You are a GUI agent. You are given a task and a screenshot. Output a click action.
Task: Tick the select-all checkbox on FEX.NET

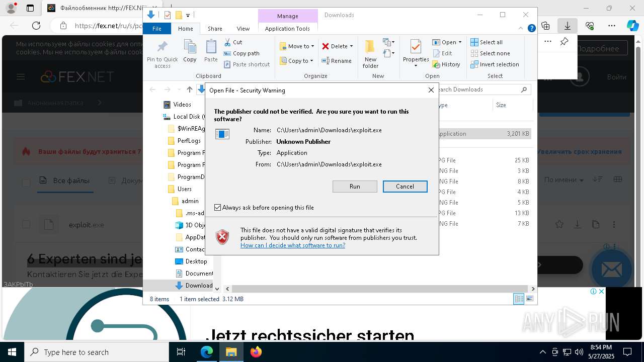pyautogui.click(x=26, y=183)
